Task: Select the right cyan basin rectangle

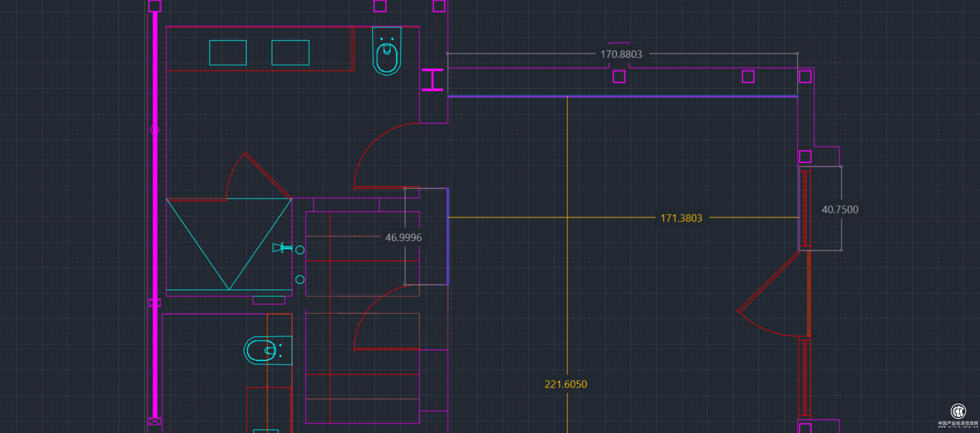Action: click(290, 53)
